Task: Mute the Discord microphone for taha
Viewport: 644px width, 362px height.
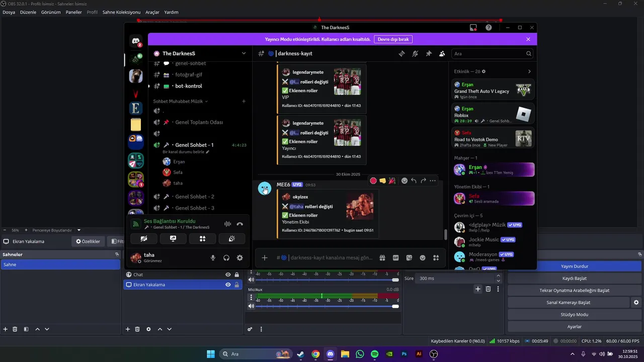Action: pos(213,258)
